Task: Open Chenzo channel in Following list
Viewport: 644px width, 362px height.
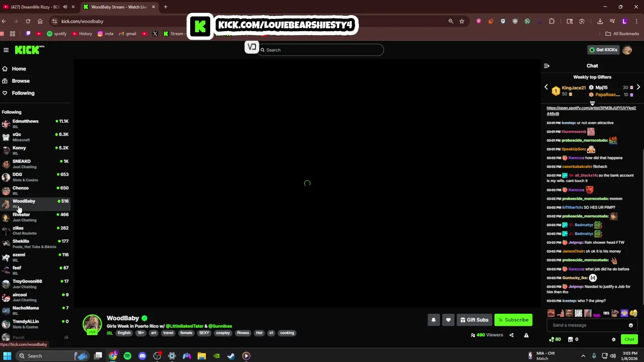Action: point(35,191)
